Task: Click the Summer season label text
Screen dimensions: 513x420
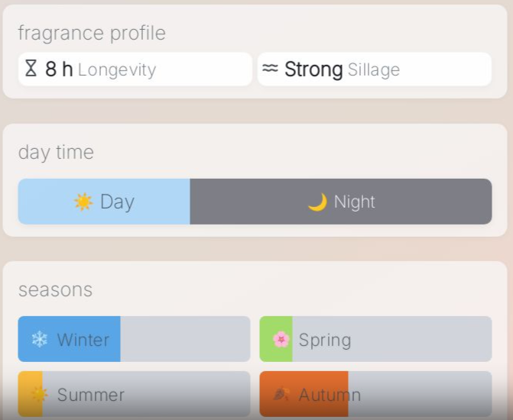Action: pyautogui.click(x=90, y=395)
